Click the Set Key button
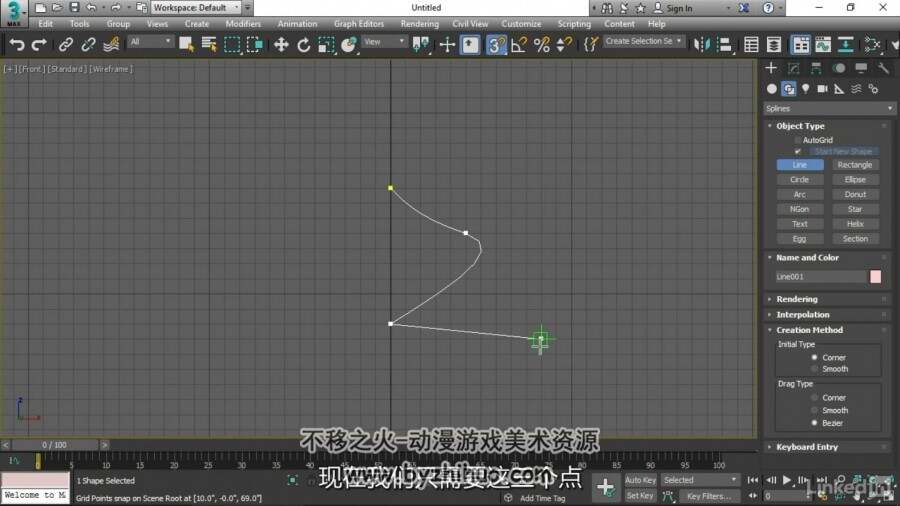Viewport: 900px width, 506px height. click(x=640, y=495)
